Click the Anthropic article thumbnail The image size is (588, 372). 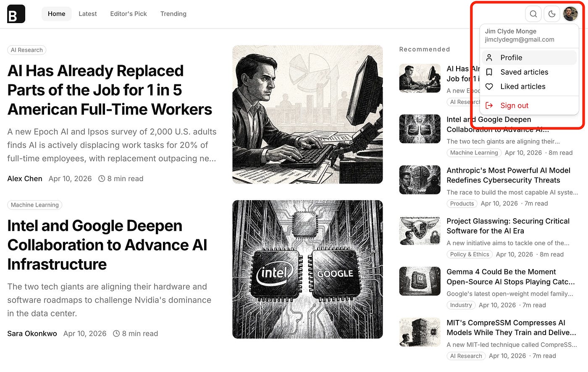(420, 180)
